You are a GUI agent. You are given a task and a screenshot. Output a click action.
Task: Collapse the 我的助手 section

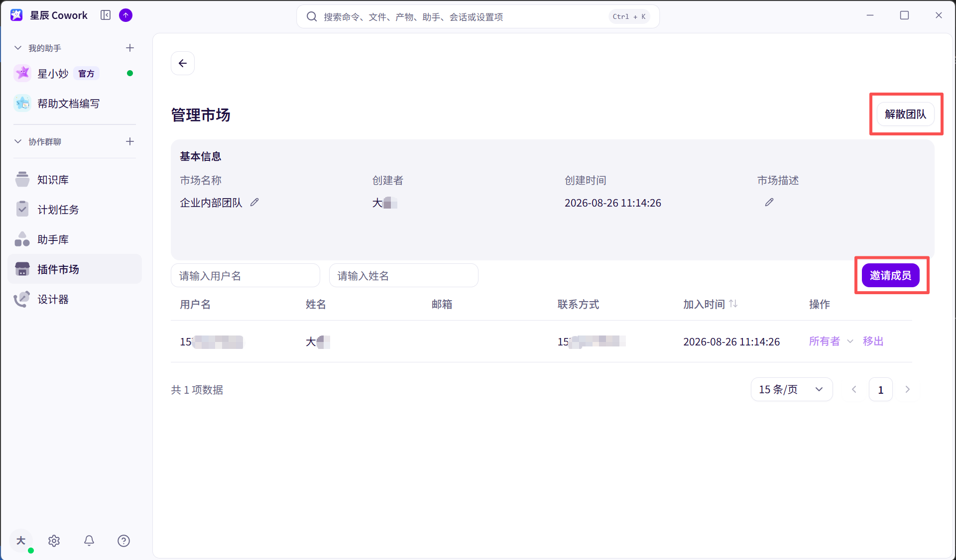(18, 48)
